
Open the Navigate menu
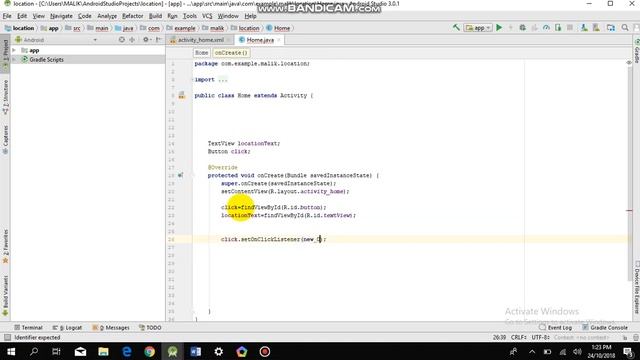click(61, 16)
